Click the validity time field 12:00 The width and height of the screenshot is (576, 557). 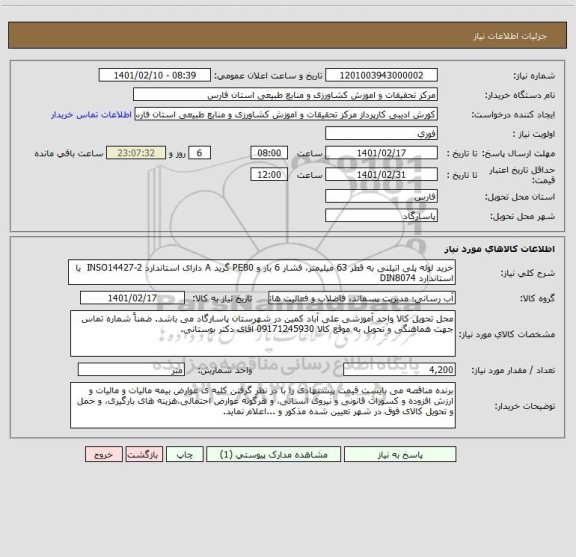(x=269, y=175)
